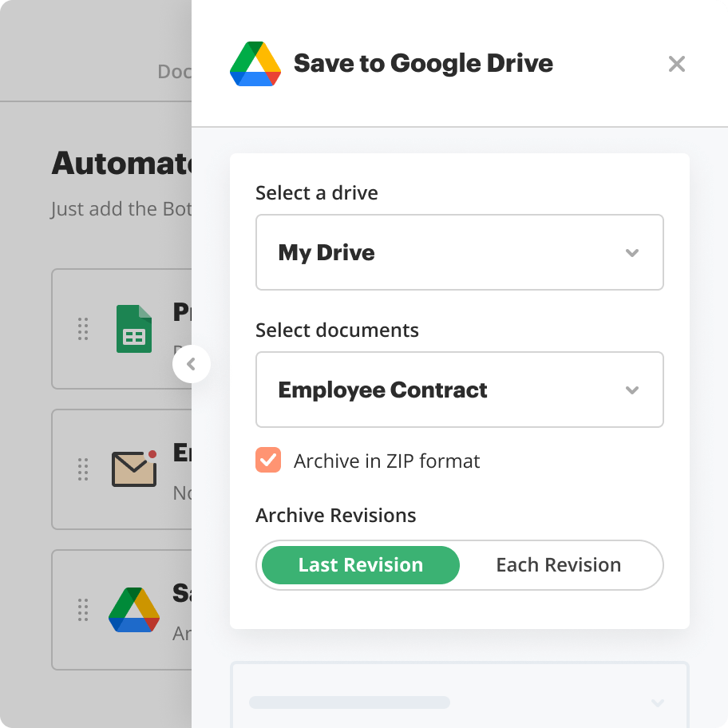Viewport: 728px width, 728px height.
Task: Click the drag handle beside the email bot
Action: click(83, 469)
